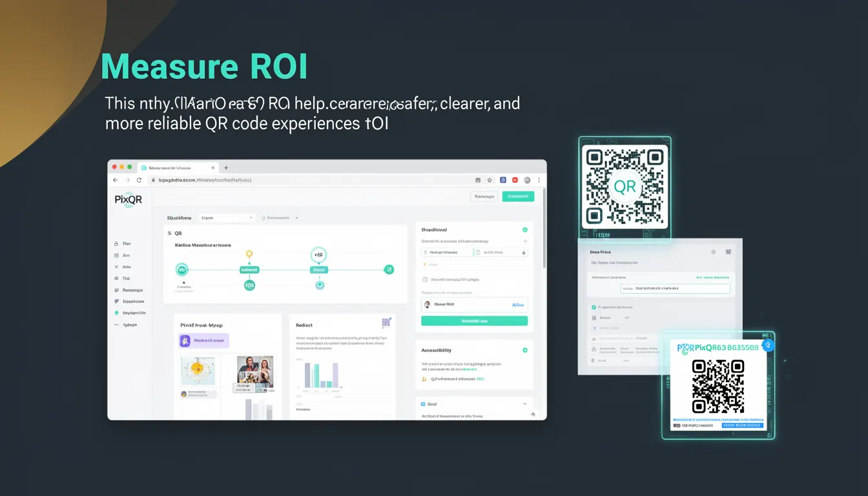
Task: Click the teal button in the page header
Action: click(x=518, y=196)
